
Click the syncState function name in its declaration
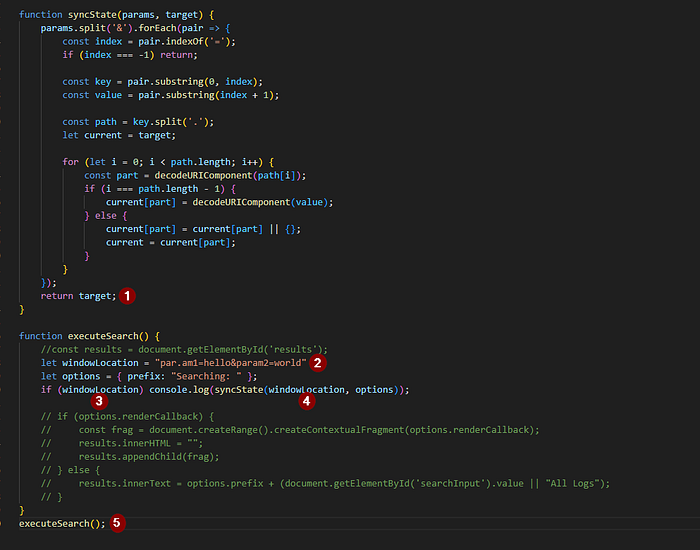coord(92,15)
